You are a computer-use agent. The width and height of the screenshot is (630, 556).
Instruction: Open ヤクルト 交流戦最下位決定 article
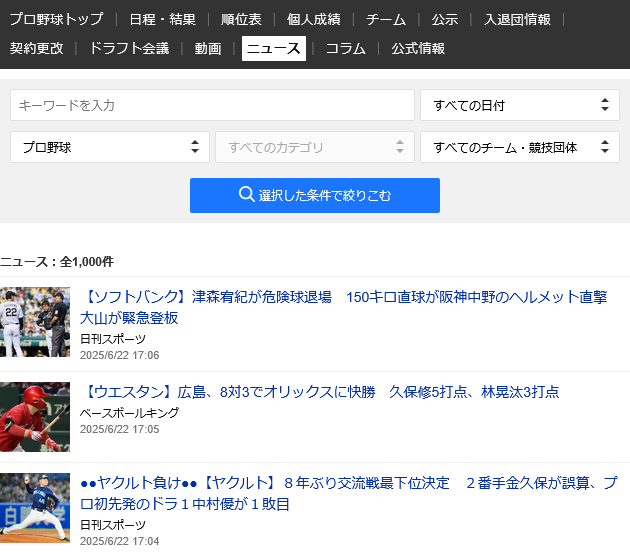349,493
